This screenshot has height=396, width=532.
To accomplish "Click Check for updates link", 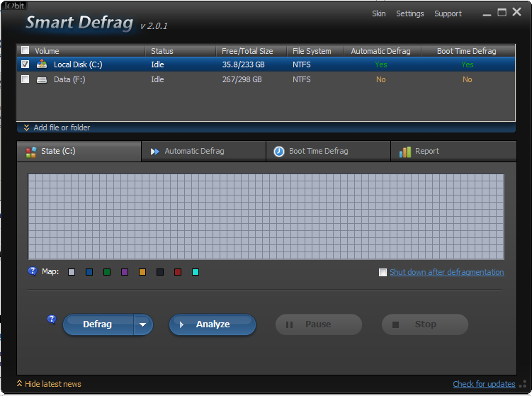I will [484, 384].
